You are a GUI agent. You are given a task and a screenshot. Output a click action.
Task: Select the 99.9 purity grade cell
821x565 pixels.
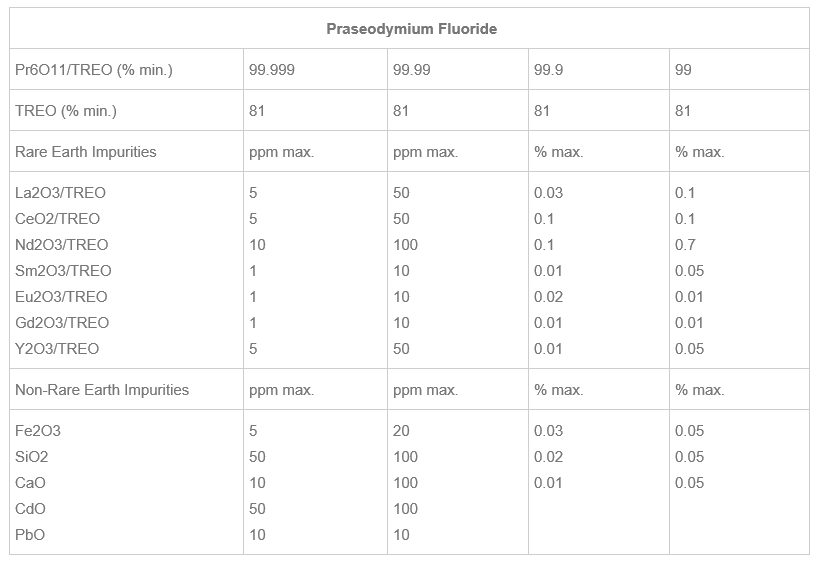(547, 70)
